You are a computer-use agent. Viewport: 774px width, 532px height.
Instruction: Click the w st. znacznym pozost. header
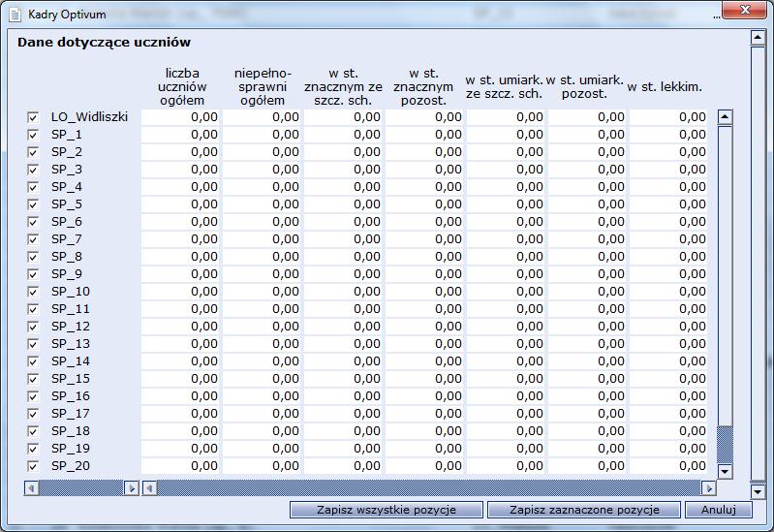(x=423, y=87)
